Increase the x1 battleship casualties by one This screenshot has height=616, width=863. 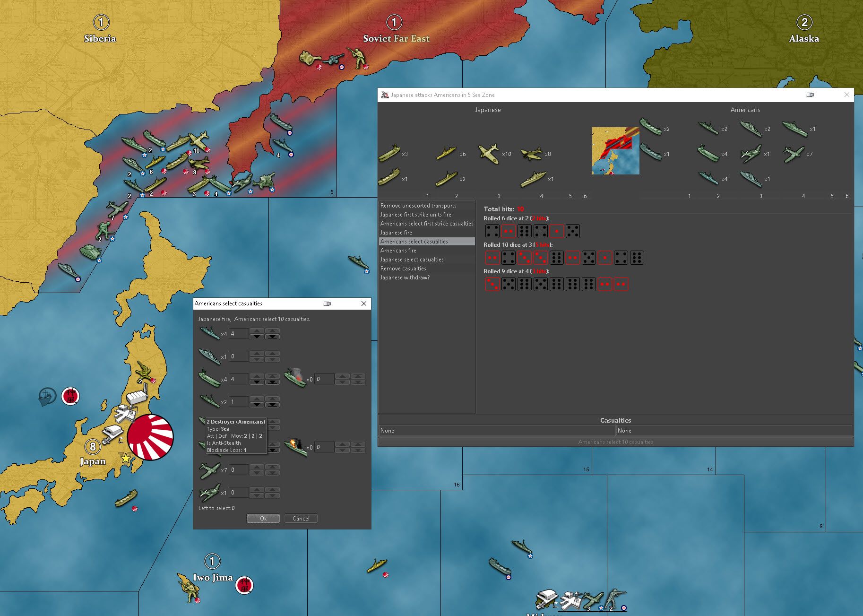pos(257,354)
